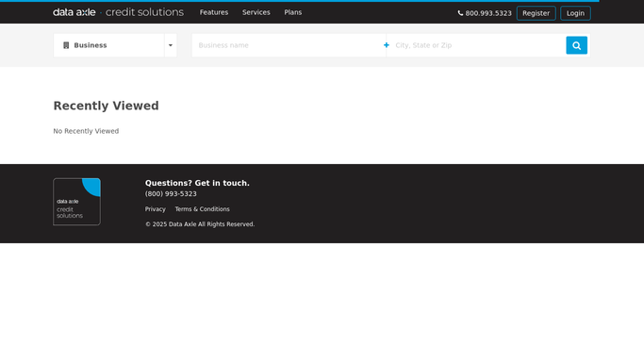Screen dimensions: 644x362
Task: Open the Features menu
Action: click(x=214, y=12)
